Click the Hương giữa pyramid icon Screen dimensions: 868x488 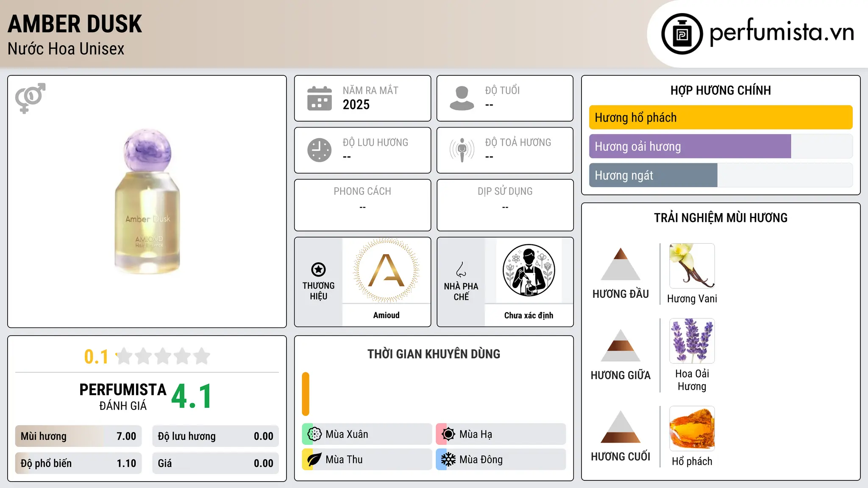coord(620,345)
